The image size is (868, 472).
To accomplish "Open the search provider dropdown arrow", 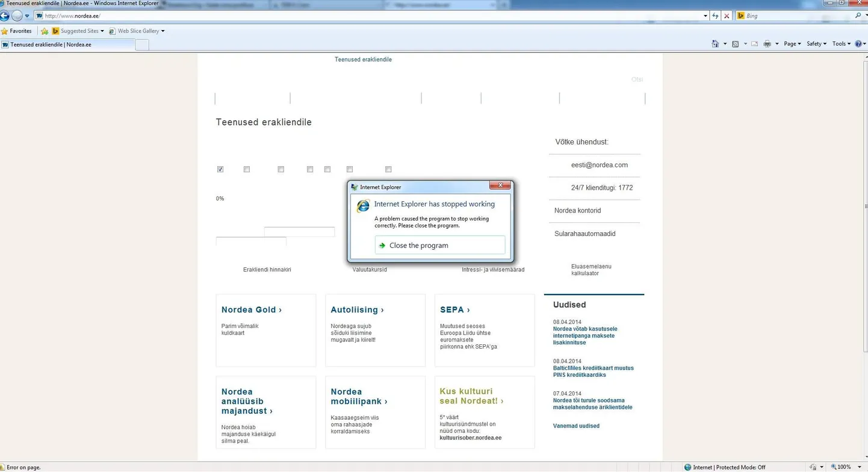I will 866,16.
